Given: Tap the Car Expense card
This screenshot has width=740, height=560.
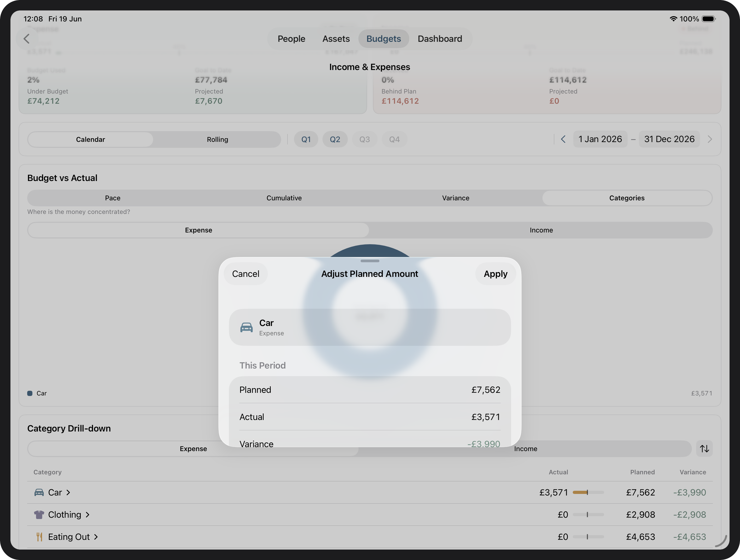Looking at the screenshot, I should point(370,327).
